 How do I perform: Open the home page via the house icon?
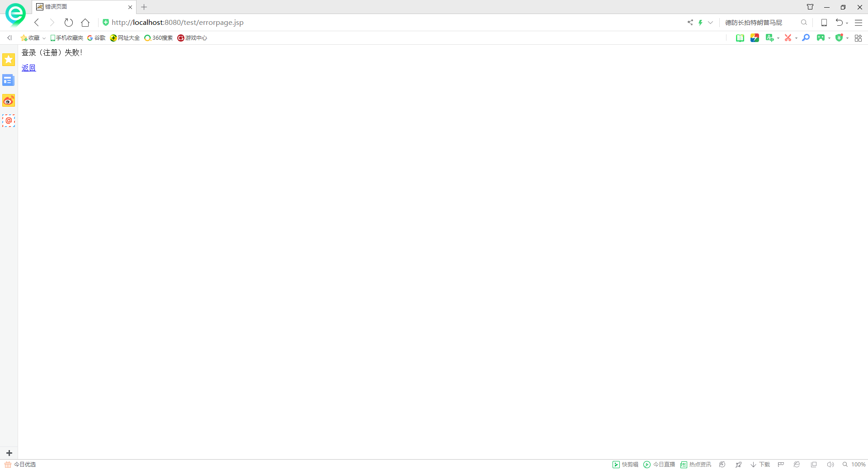click(85, 23)
